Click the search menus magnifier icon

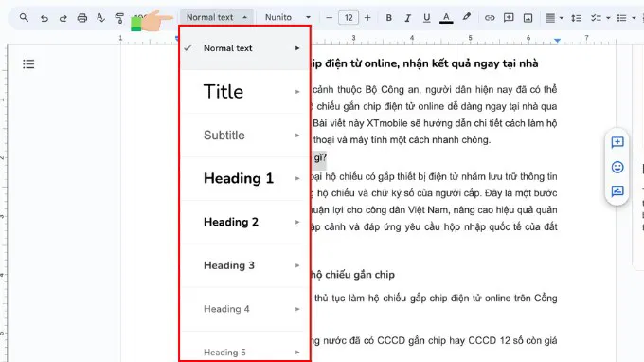(x=24, y=18)
